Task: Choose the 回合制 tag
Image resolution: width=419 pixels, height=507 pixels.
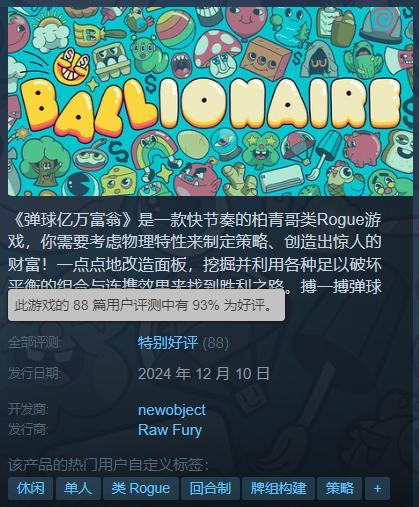Action: tap(210, 488)
